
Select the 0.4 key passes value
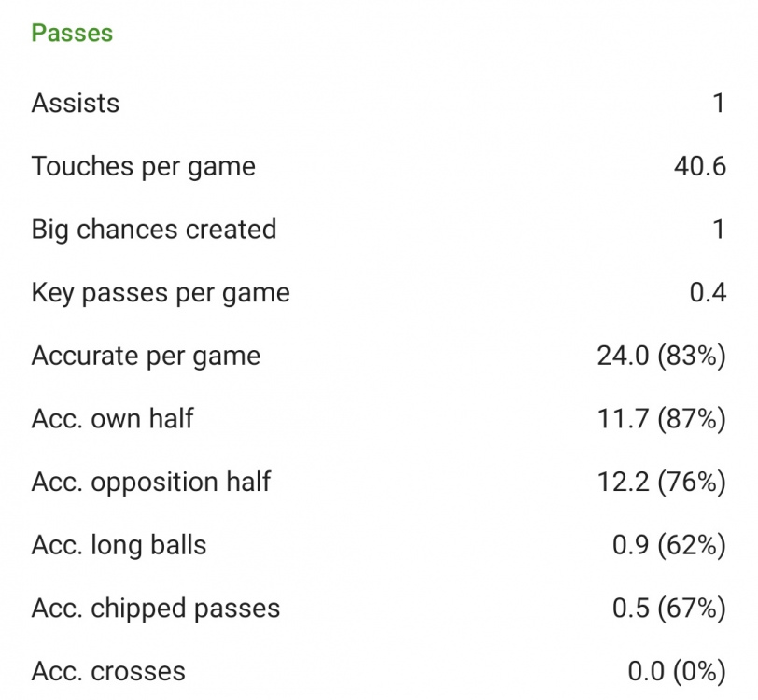708,292
